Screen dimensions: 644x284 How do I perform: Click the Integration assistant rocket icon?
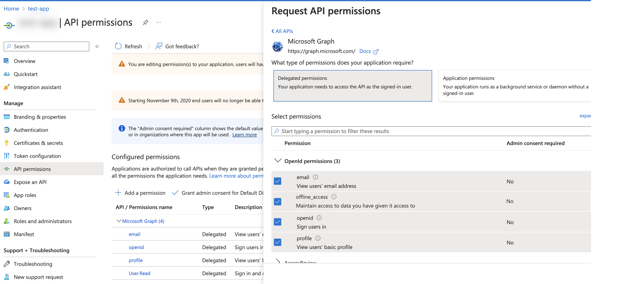7,87
